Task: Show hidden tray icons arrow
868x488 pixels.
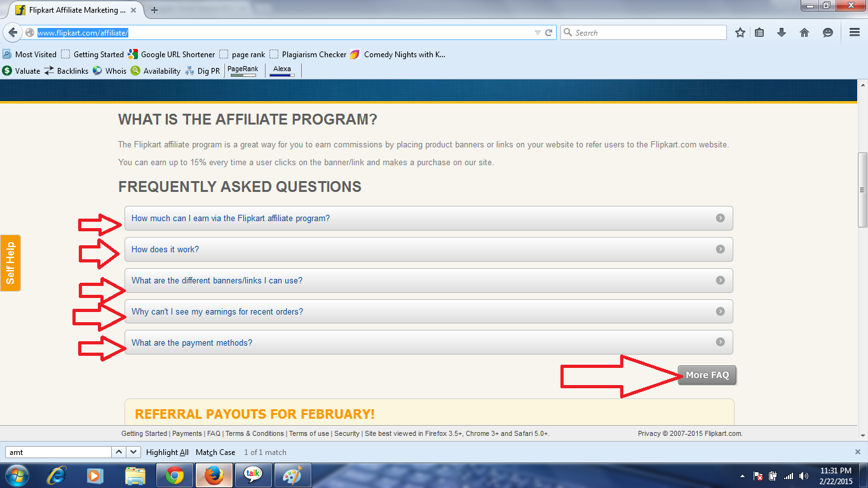Action: (x=742, y=476)
